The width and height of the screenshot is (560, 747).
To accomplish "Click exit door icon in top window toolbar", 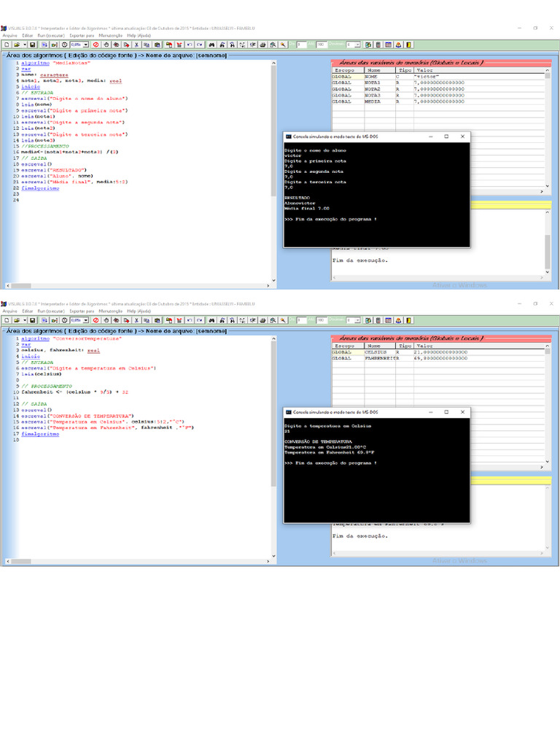I will click(x=409, y=44).
